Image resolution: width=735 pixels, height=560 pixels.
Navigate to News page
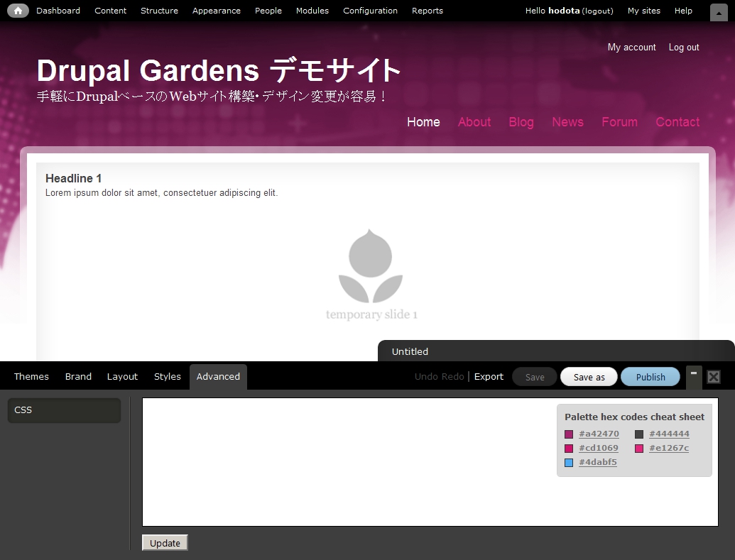pyautogui.click(x=567, y=122)
